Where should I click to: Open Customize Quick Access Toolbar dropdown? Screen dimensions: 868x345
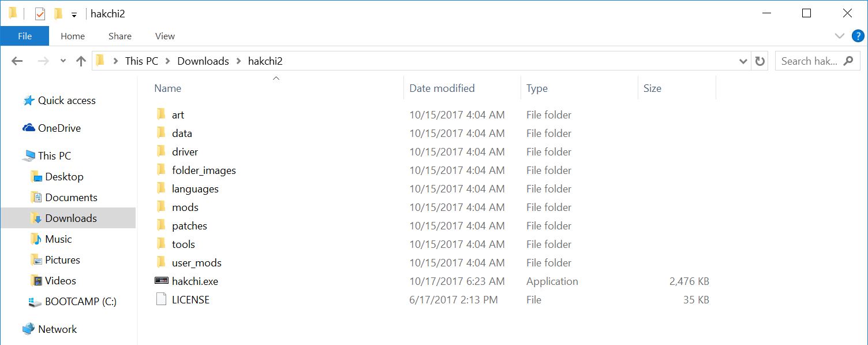74,15
